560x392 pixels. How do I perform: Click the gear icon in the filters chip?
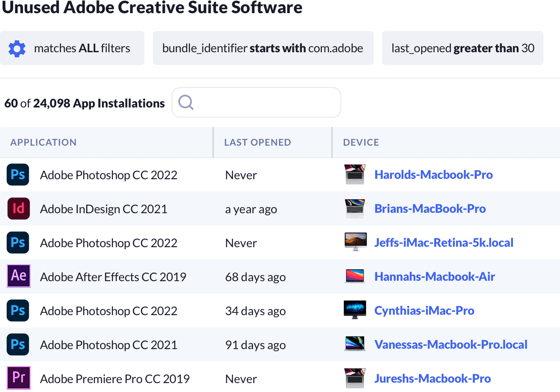coord(17,48)
